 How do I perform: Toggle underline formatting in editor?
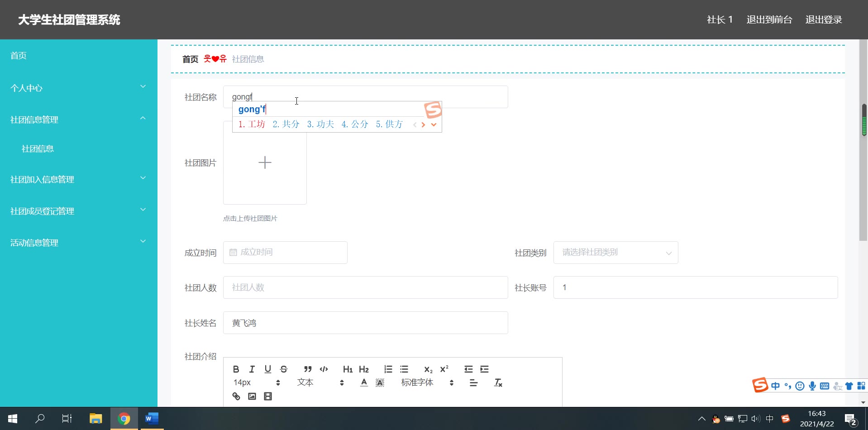pos(268,369)
